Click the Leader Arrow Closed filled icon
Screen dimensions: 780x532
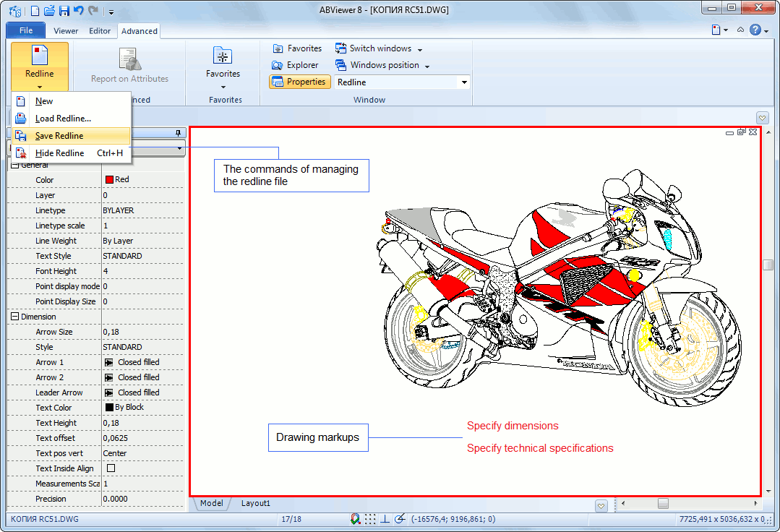pos(108,392)
